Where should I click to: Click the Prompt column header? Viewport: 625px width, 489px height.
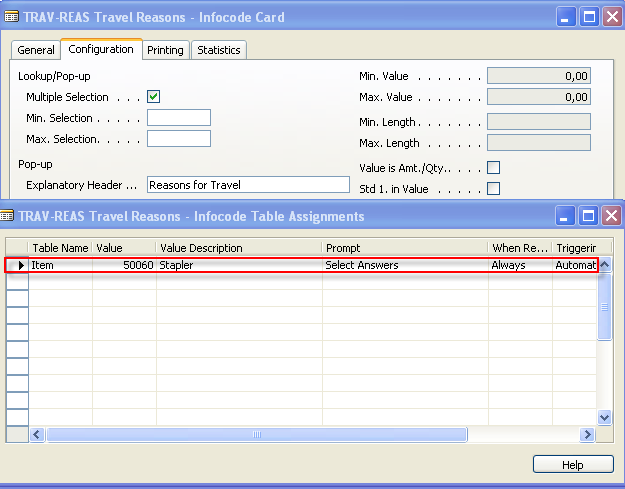point(405,248)
